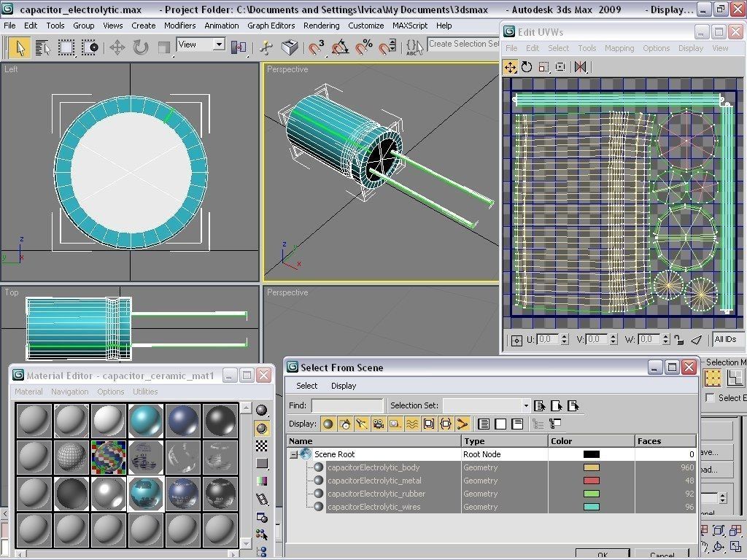747x560 pixels.
Task: Open the Display menu in Select From Scene
Action: point(344,386)
